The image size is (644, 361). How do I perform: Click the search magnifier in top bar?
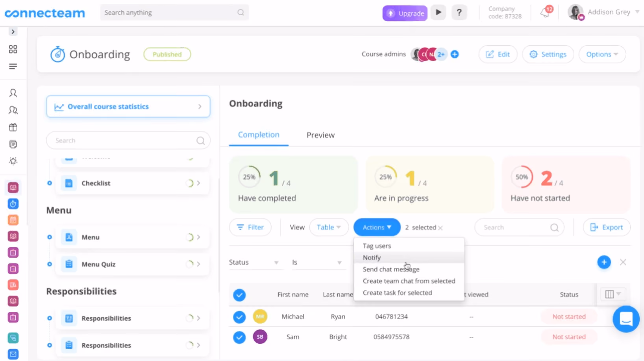(241, 13)
